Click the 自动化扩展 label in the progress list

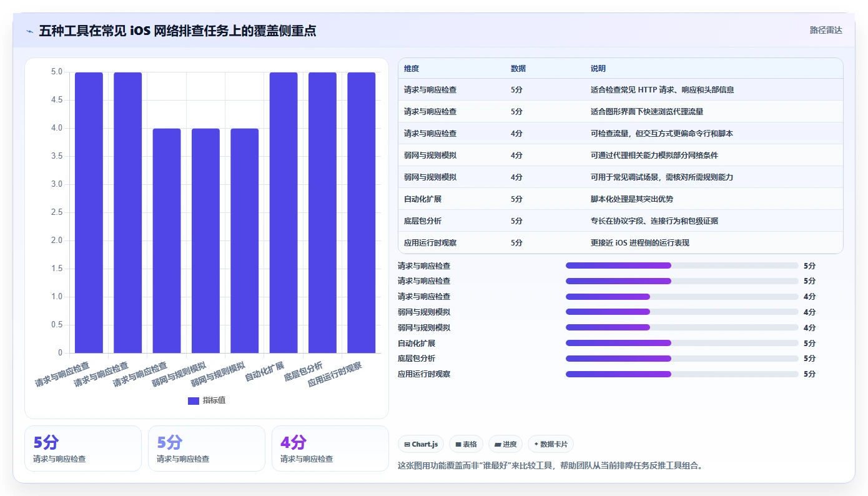[417, 343]
